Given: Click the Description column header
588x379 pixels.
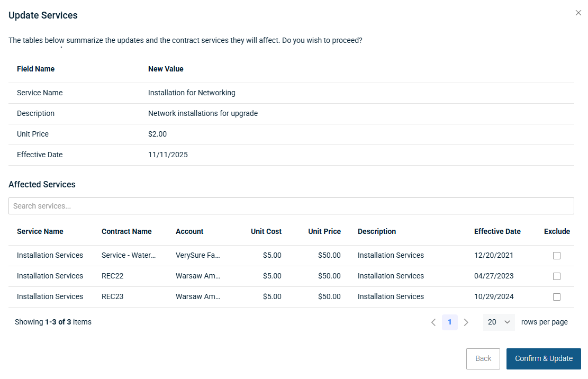Looking at the screenshot, I should (376, 231).
